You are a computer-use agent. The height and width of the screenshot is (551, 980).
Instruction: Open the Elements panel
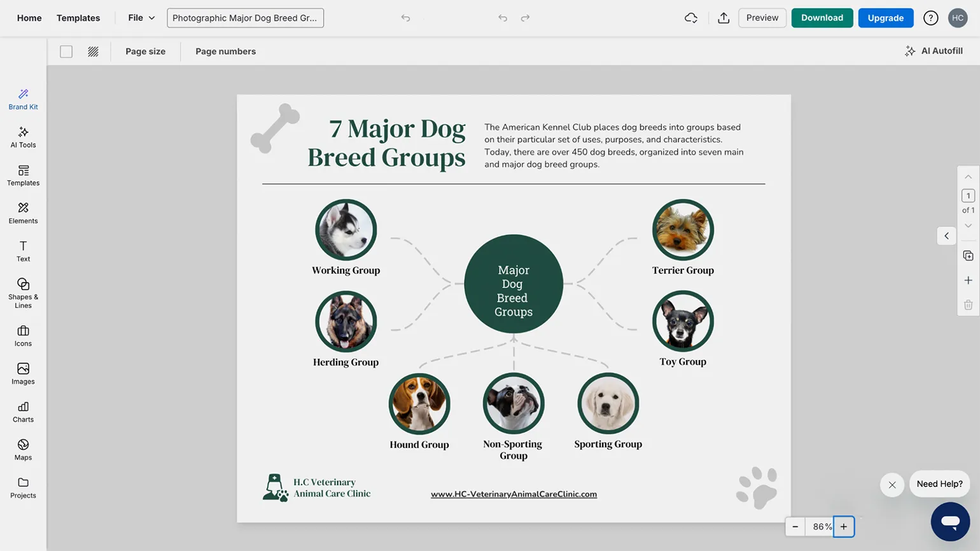(23, 213)
